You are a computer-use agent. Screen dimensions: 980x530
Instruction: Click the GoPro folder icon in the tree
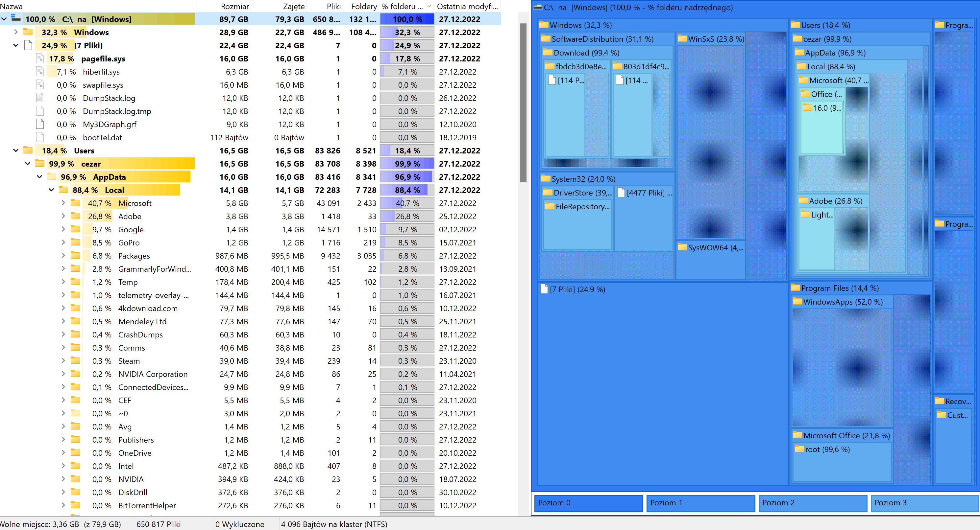(75, 242)
